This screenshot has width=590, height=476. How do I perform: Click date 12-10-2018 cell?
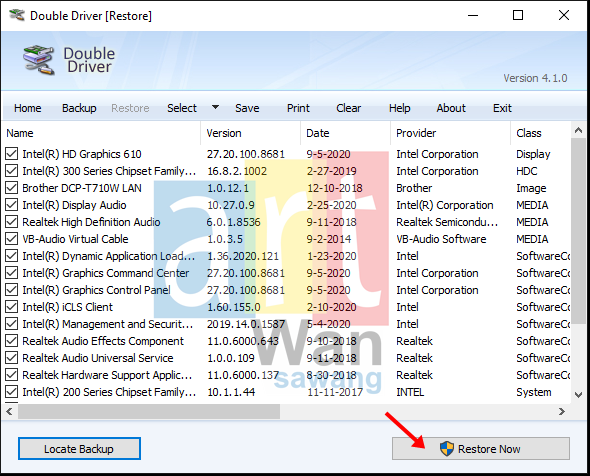click(x=335, y=188)
